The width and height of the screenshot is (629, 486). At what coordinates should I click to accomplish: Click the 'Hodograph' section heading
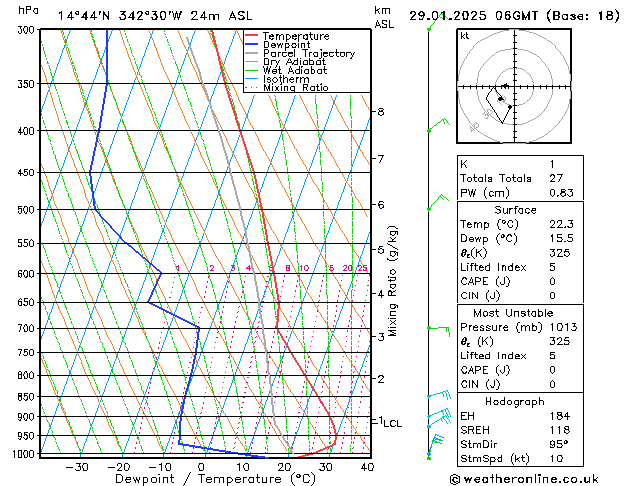coord(515,402)
